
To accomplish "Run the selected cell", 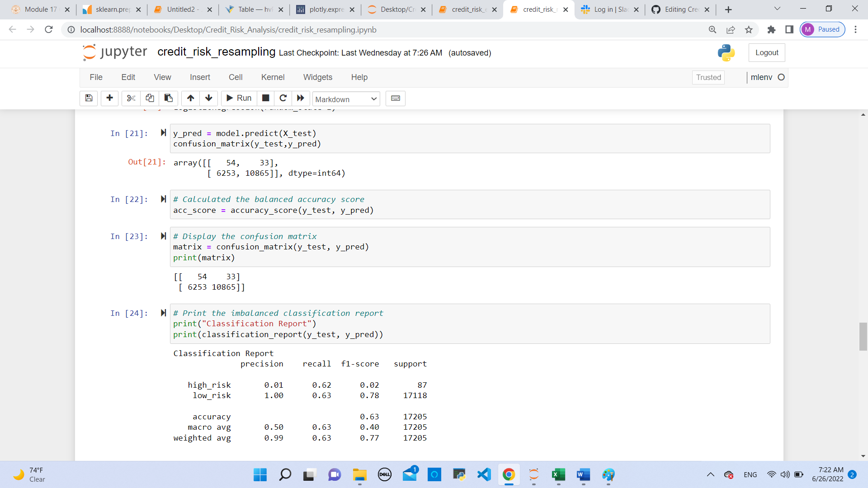I will [238, 98].
